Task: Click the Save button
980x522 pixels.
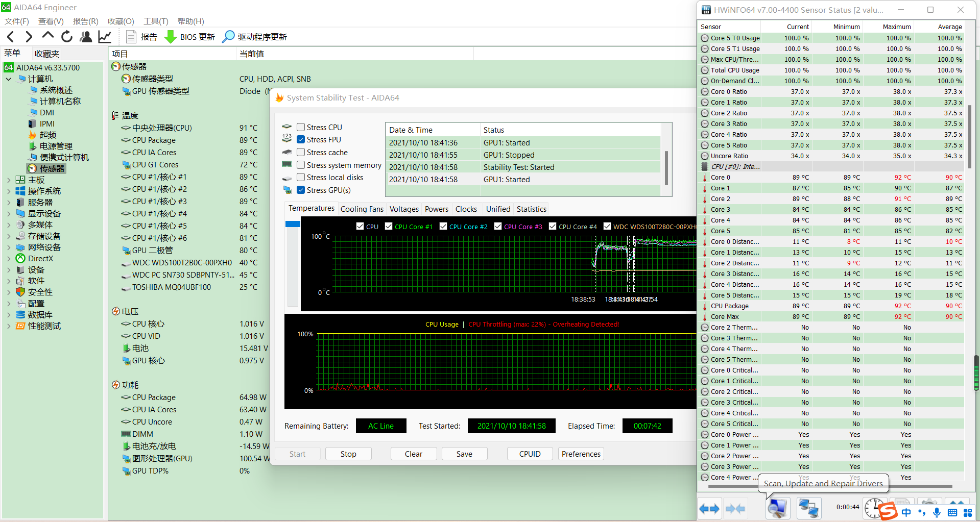Action: point(464,454)
